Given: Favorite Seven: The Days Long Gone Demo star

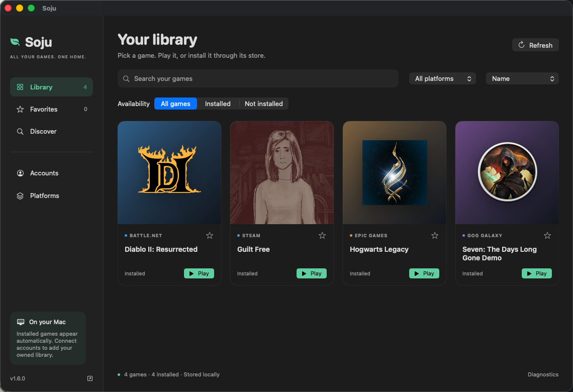Looking at the screenshot, I should pyautogui.click(x=547, y=236).
